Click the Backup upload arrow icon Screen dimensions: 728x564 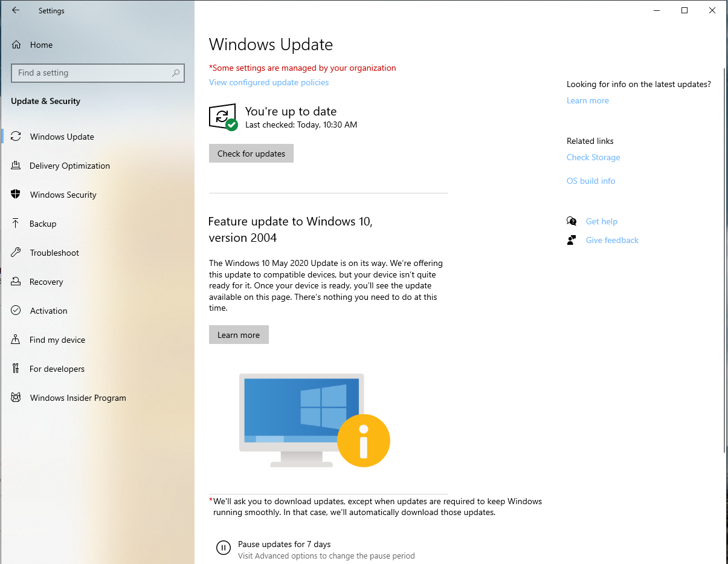[x=16, y=224]
